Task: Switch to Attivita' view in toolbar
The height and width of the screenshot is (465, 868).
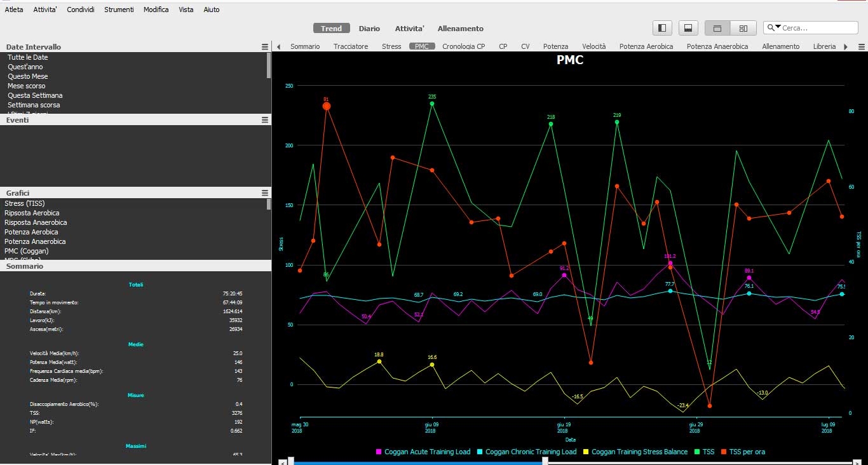Action: (409, 29)
